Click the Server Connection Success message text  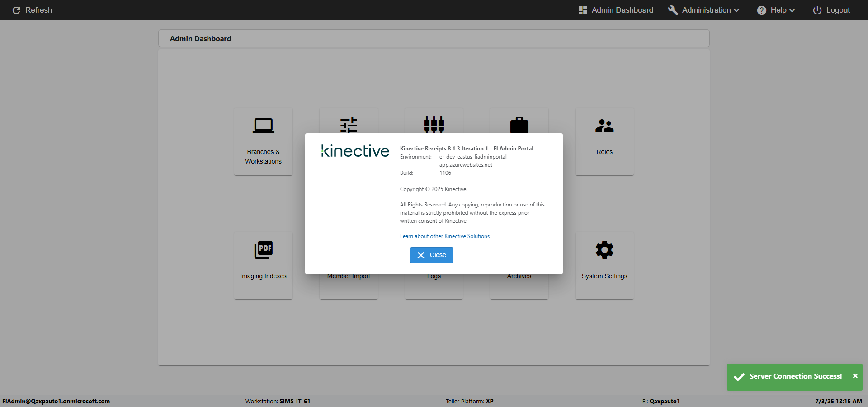[795, 376]
